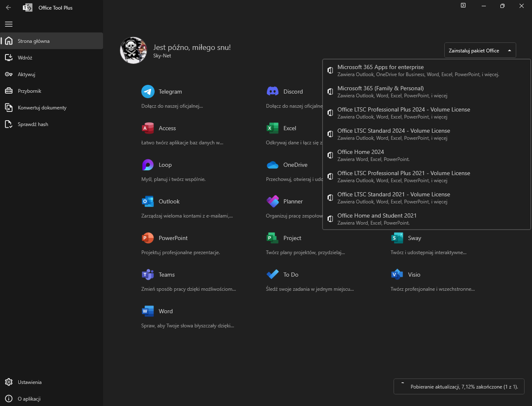
Task: Select Office LTSC Standard 2021 option
Action: pos(426,198)
